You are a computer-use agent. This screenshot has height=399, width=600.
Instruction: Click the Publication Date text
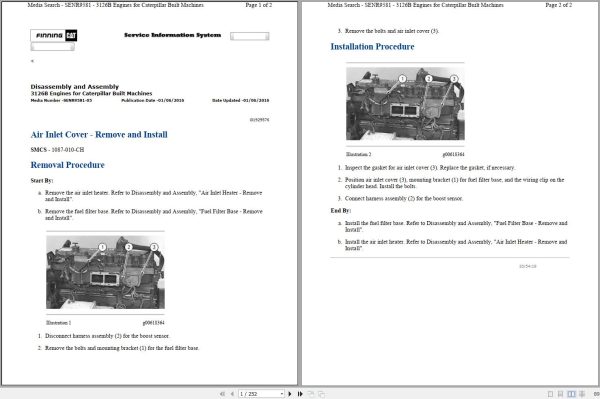click(x=153, y=100)
